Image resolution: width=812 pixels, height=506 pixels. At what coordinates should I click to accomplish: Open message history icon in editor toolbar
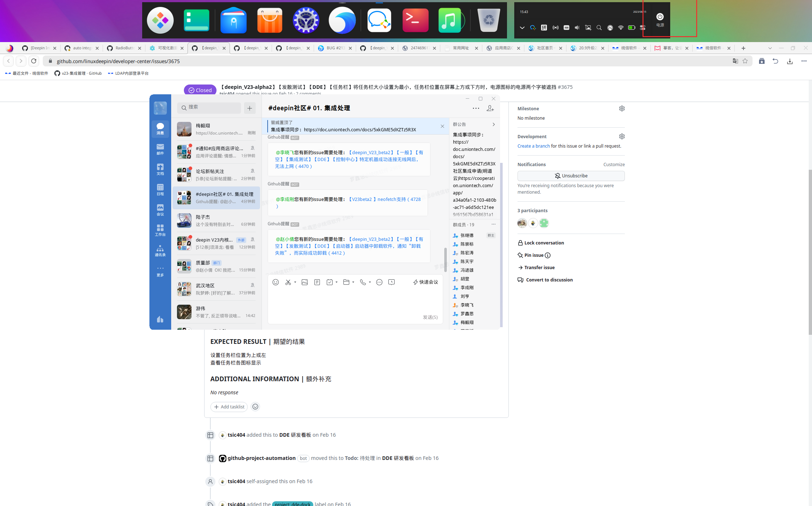click(x=391, y=282)
